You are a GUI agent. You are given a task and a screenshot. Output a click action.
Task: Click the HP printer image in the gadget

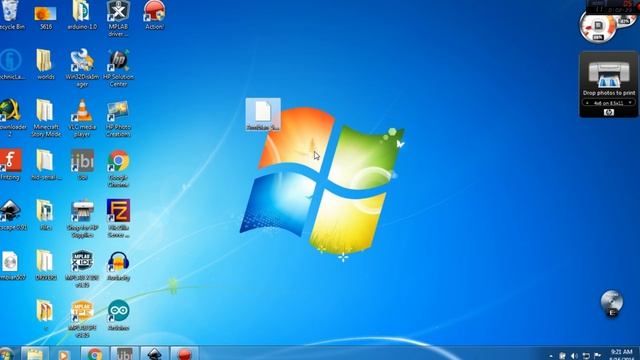[x=609, y=74]
